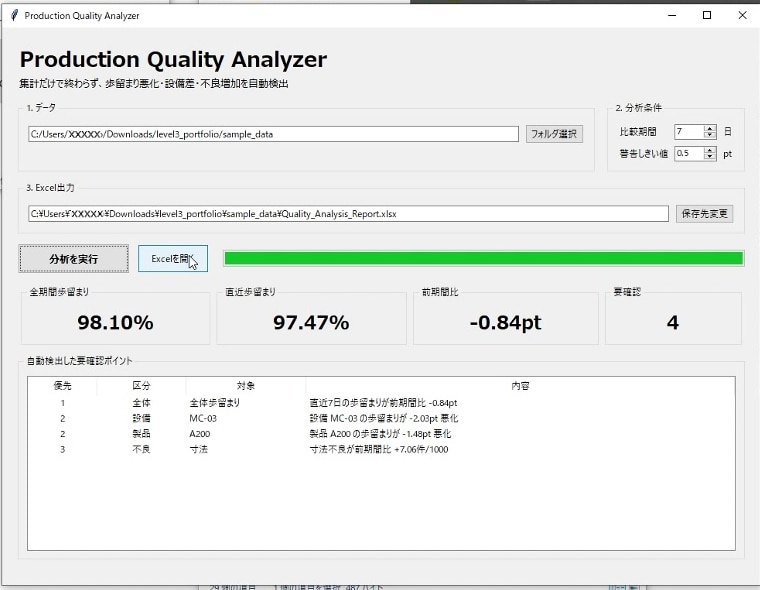The width and height of the screenshot is (760, 590).
Task: Click the 警告しきい値 value field
Action: pyautogui.click(x=689, y=153)
